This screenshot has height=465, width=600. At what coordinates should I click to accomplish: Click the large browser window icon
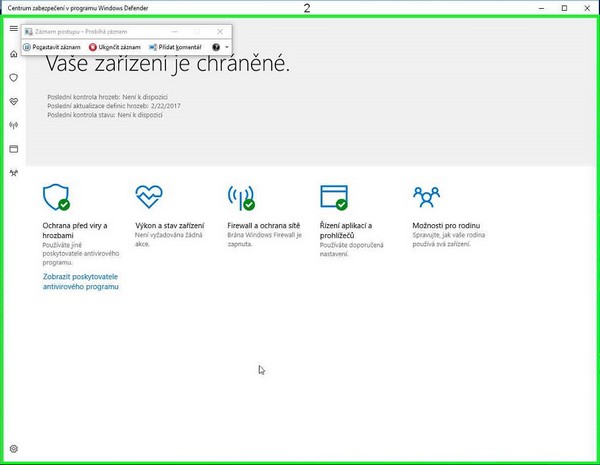point(334,197)
